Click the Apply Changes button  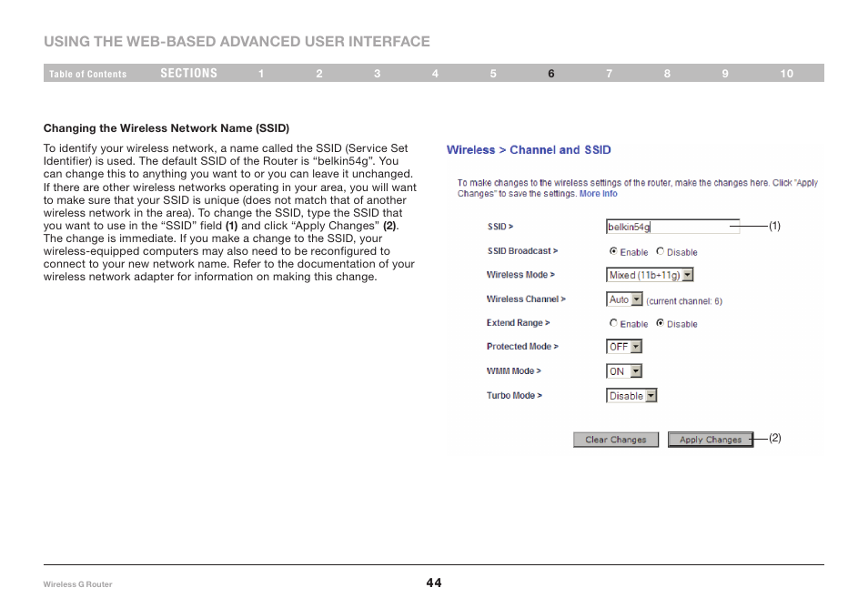pyautogui.click(x=711, y=440)
